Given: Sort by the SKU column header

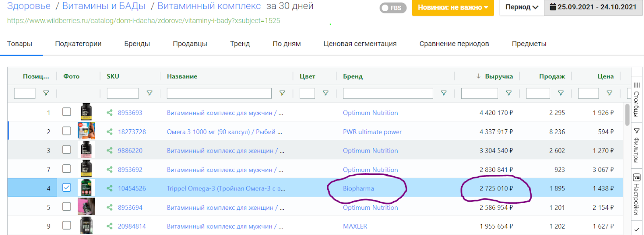Looking at the screenshot, I should click(x=113, y=76).
